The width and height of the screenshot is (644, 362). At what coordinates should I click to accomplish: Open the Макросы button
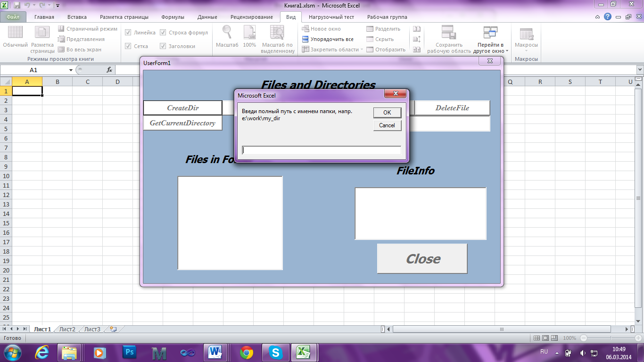526,39
